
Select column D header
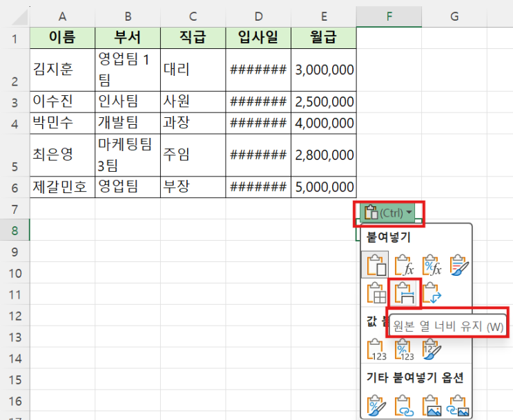pyautogui.click(x=258, y=17)
